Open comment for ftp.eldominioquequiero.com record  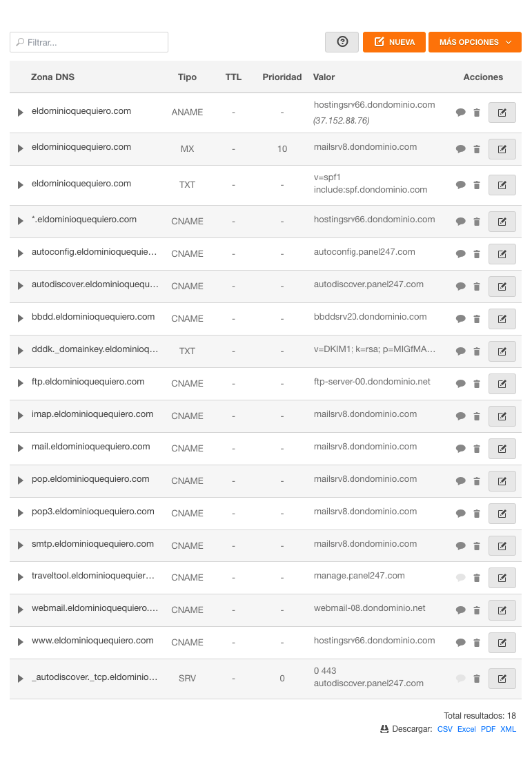[461, 384]
